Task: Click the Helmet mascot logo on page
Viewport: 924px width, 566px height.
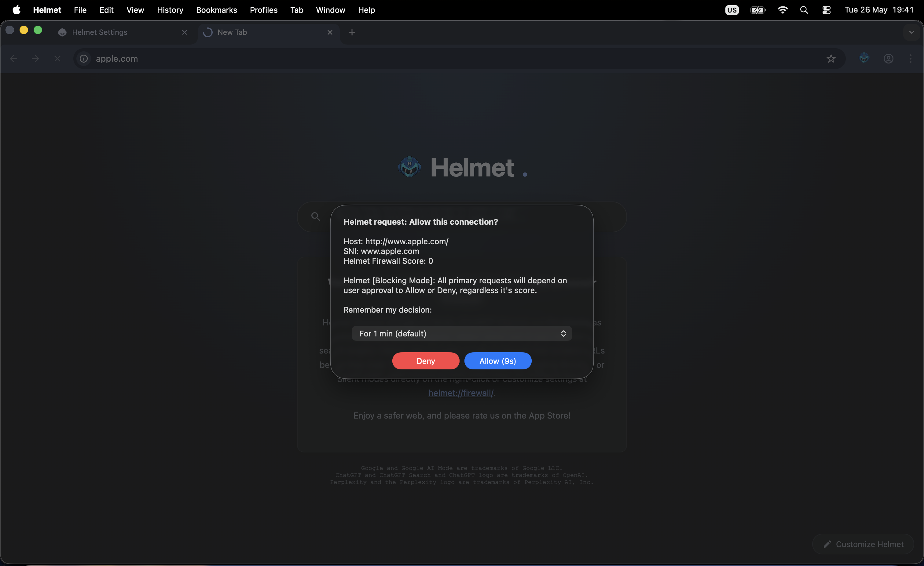Action: [409, 167]
